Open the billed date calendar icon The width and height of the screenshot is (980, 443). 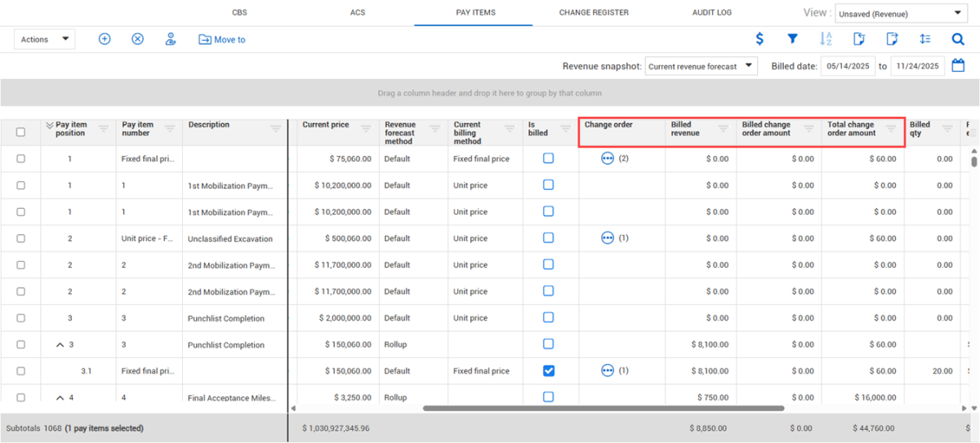click(x=958, y=66)
